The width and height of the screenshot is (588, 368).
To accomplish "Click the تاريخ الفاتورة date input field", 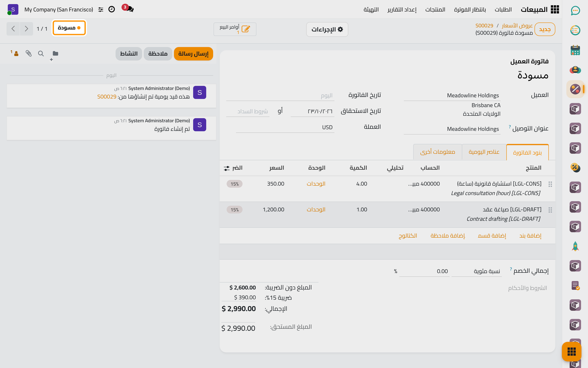I will tap(280, 96).
